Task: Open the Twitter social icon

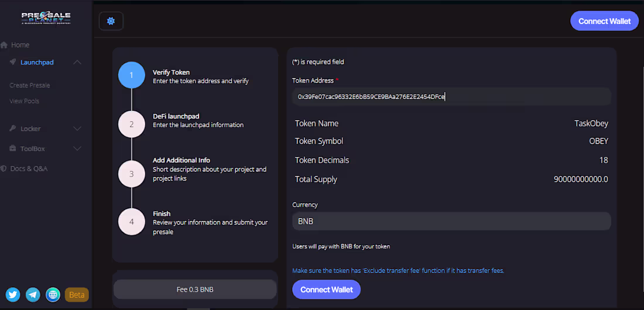Action: pyautogui.click(x=13, y=294)
